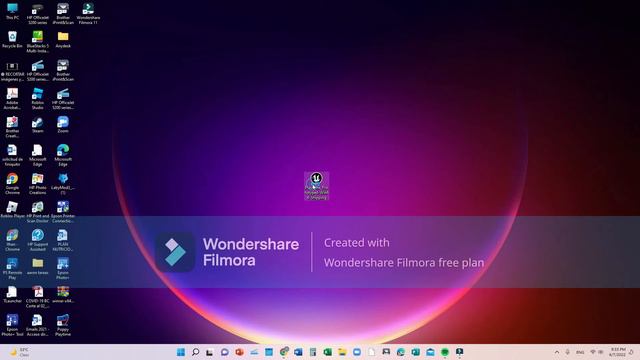Open the clock and date flyout
Image resolution: width=640 pixels, height=360 pixels.
[618, 352]
